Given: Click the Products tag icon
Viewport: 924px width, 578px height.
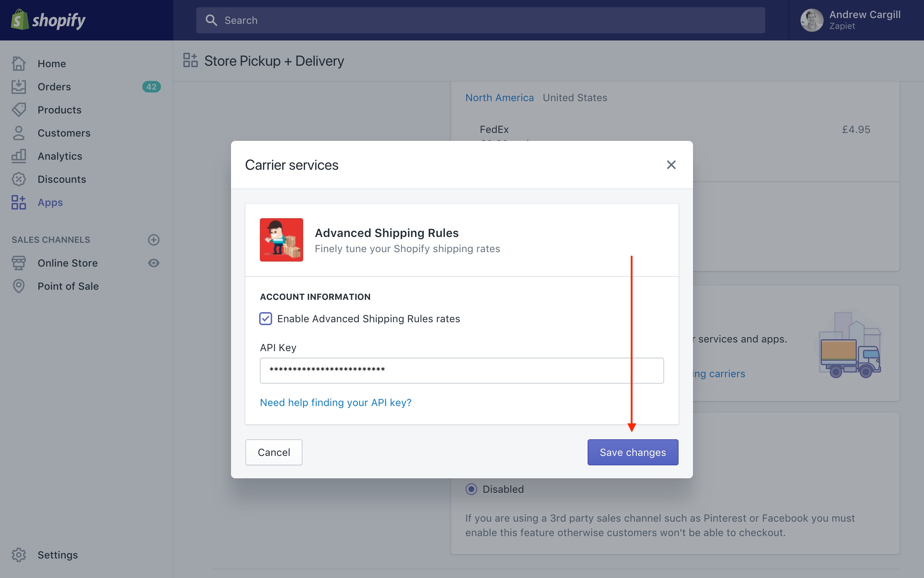Looking at the screenshot, I should coord(18,110).
